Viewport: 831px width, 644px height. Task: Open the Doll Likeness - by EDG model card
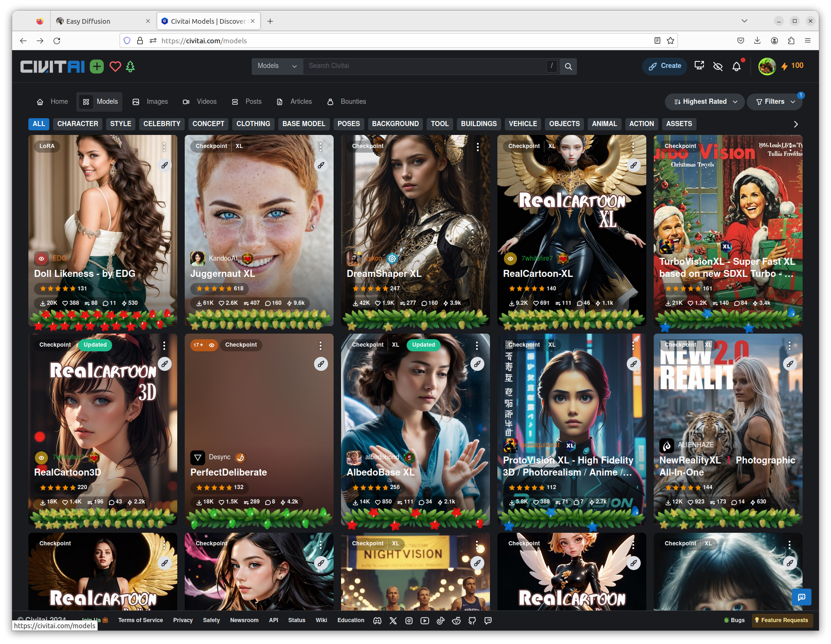(103, 230)
